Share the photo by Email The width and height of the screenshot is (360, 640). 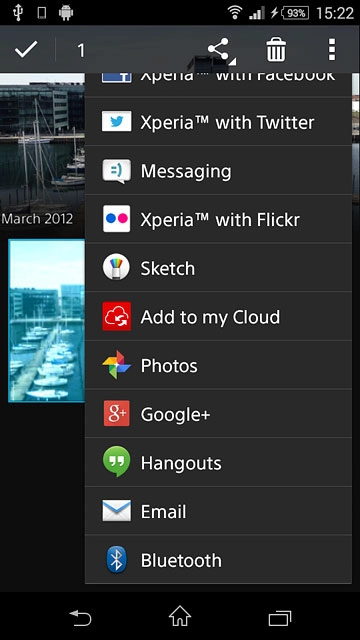point(218,511)
